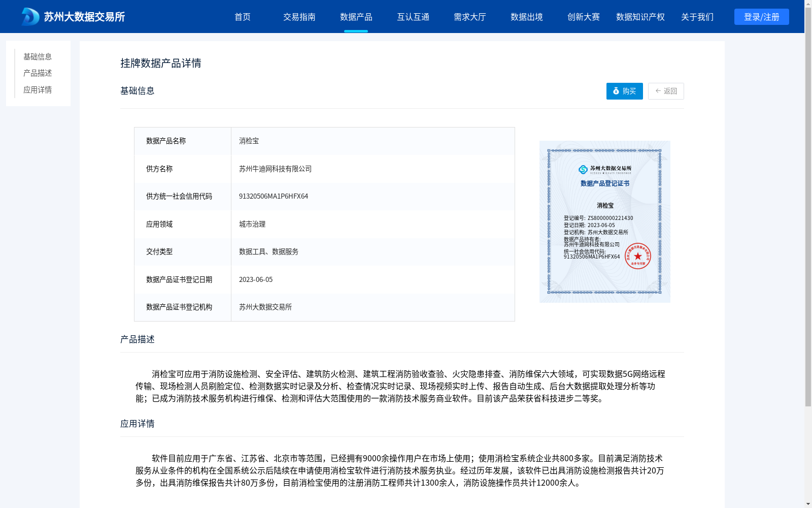The height and width of the screenshot is (508, 812).
Task: Select the 苏州大数据交易所 registrar cell in table
Action: click(373, 307)
